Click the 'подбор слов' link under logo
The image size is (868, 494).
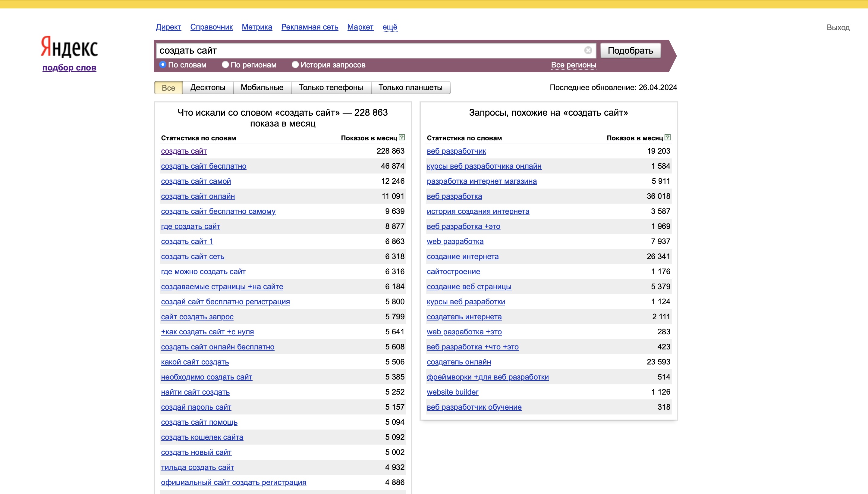coord(69,67)
